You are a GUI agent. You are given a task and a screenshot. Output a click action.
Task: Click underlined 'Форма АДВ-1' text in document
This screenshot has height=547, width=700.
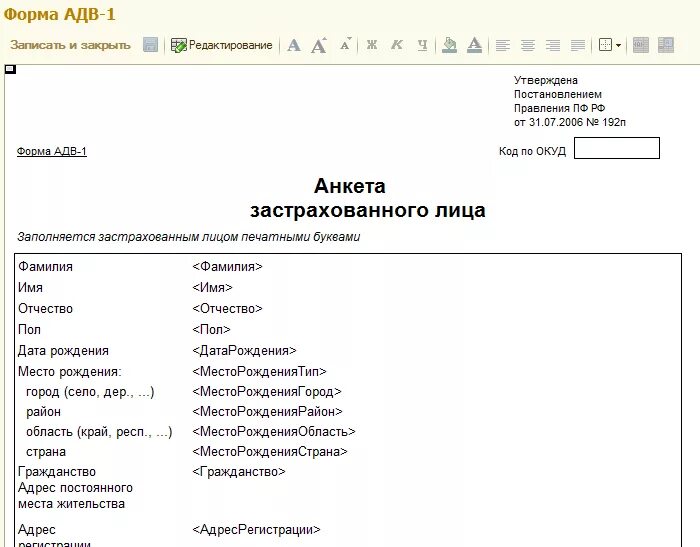(x=52, y=151)
